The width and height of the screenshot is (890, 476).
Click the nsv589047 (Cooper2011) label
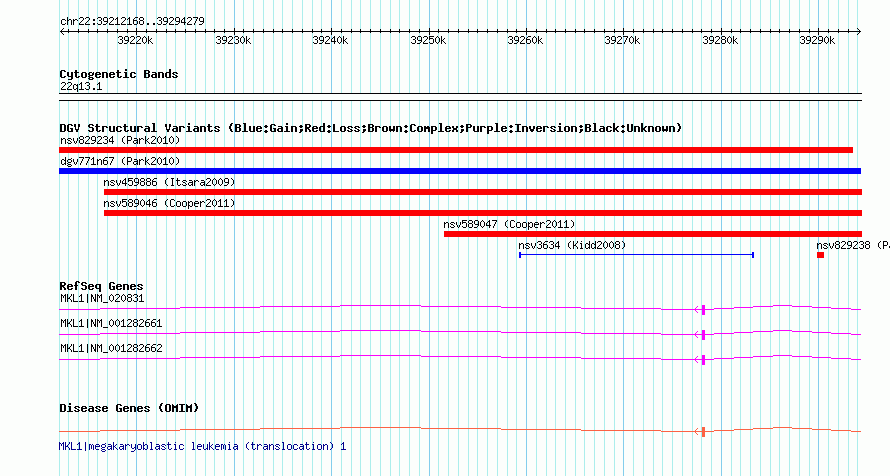click(x=509, y=224)
